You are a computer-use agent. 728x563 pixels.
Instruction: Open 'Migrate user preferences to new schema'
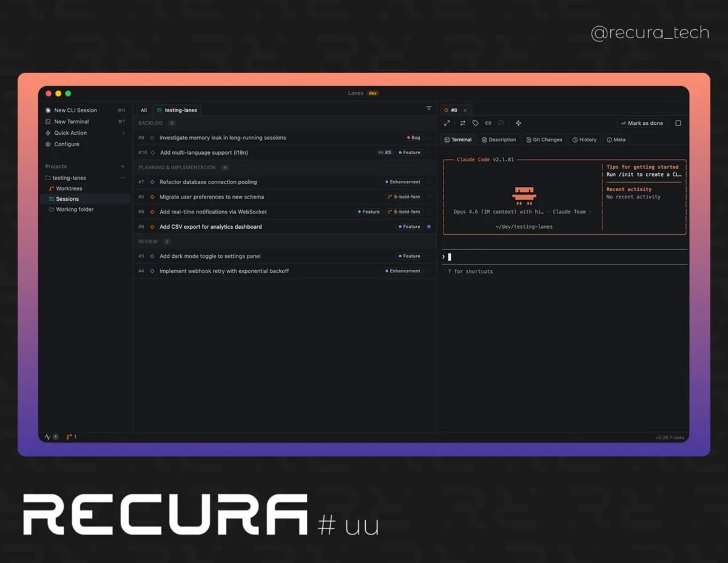[212, 197]
